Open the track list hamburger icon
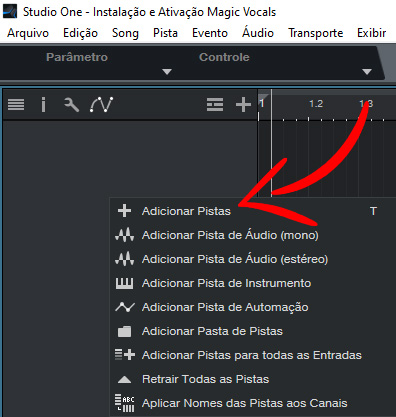Viewport: 396px width, 417px height. point(16,105)
